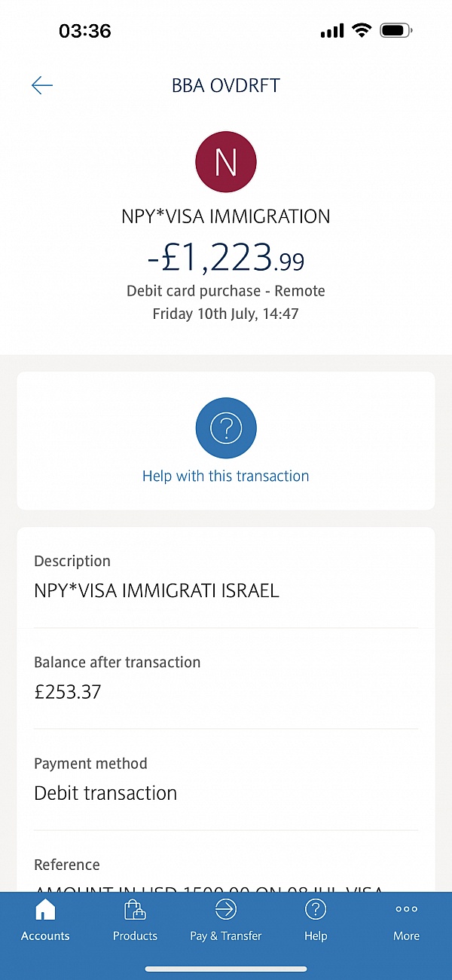
Task: Select the NPY*VISA IMMIGRATION merchant name heading
Action: 226,216
